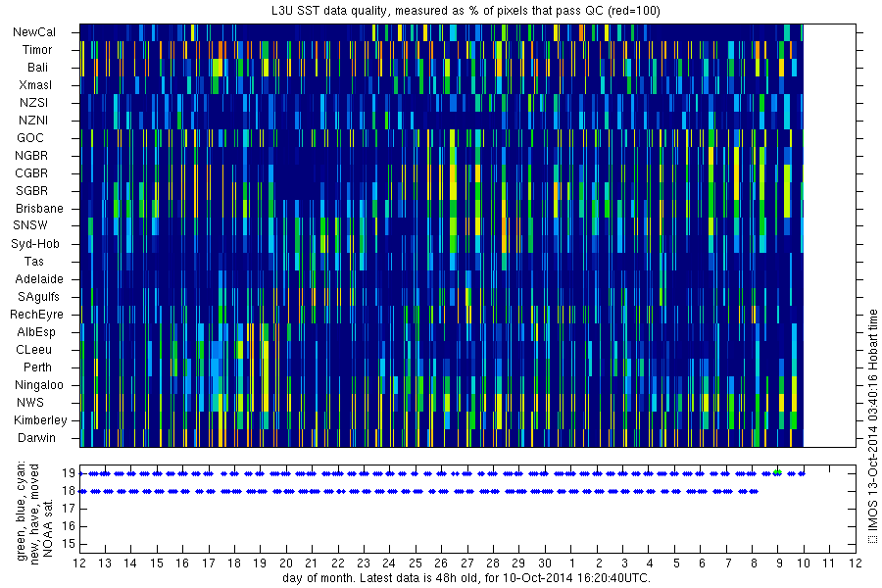Click the XmasI row label
This screenshot has height=588, width=882.
click(x=35, y=85)
